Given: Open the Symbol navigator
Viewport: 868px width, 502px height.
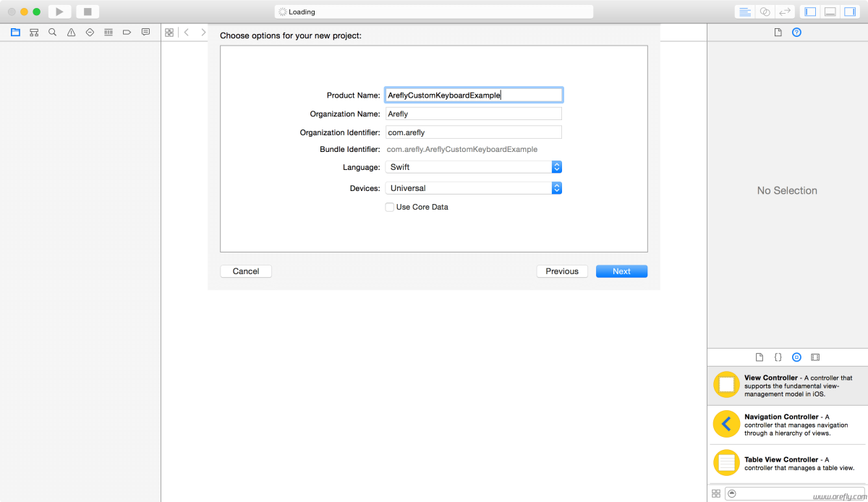Looking at the screenshot, I should 34,33.
